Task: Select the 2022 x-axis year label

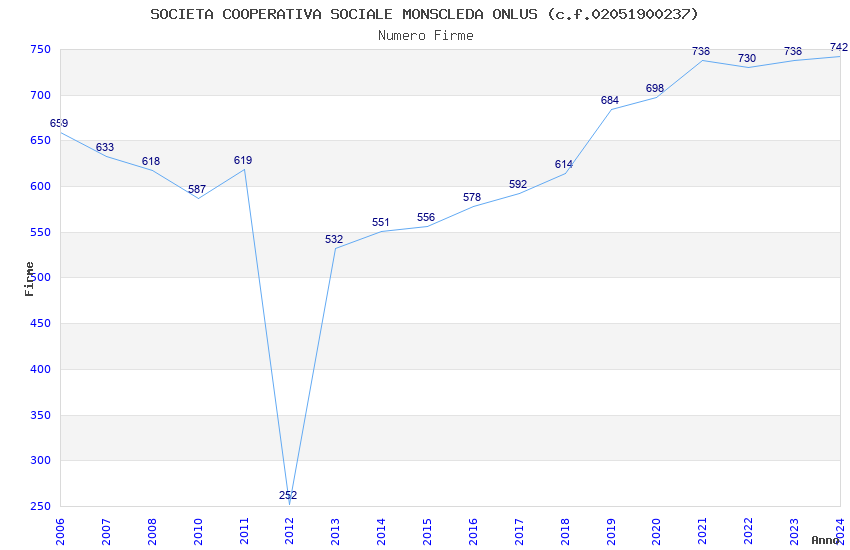Action: coord(749,532)
